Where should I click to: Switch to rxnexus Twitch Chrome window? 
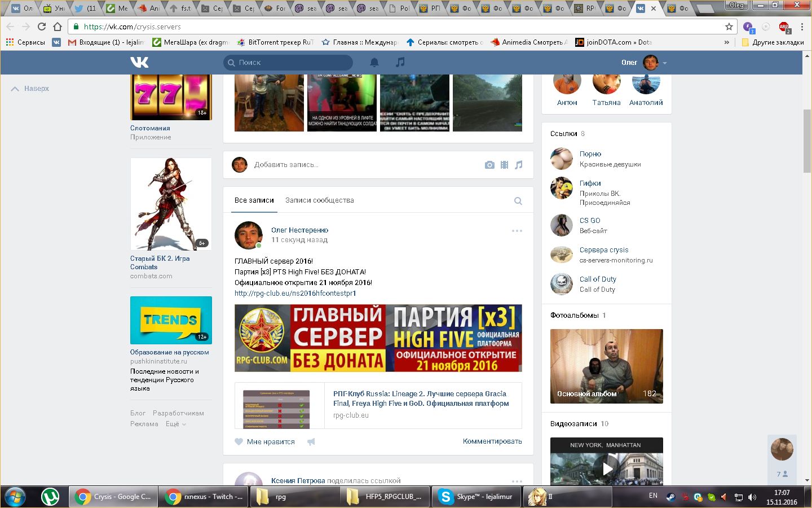pos(204,497)
